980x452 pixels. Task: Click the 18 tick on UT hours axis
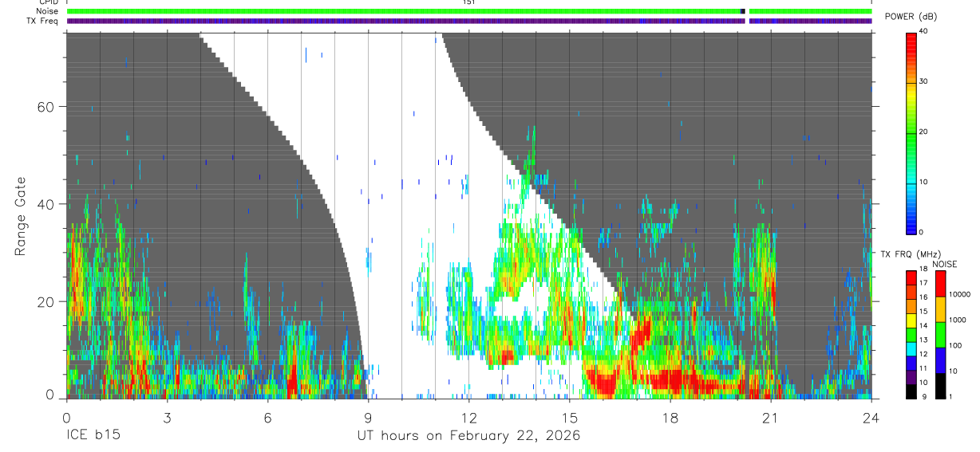(670, 418)
